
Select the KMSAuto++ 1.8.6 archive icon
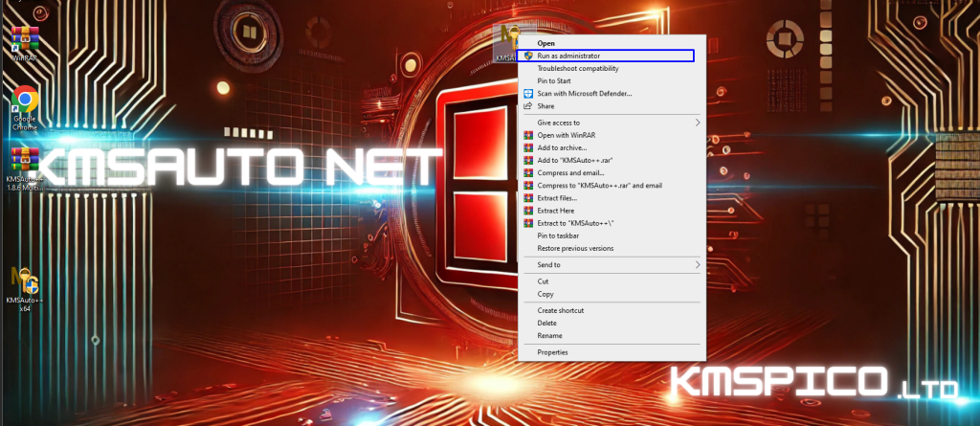pyautogui.click(x=25, y=159)
